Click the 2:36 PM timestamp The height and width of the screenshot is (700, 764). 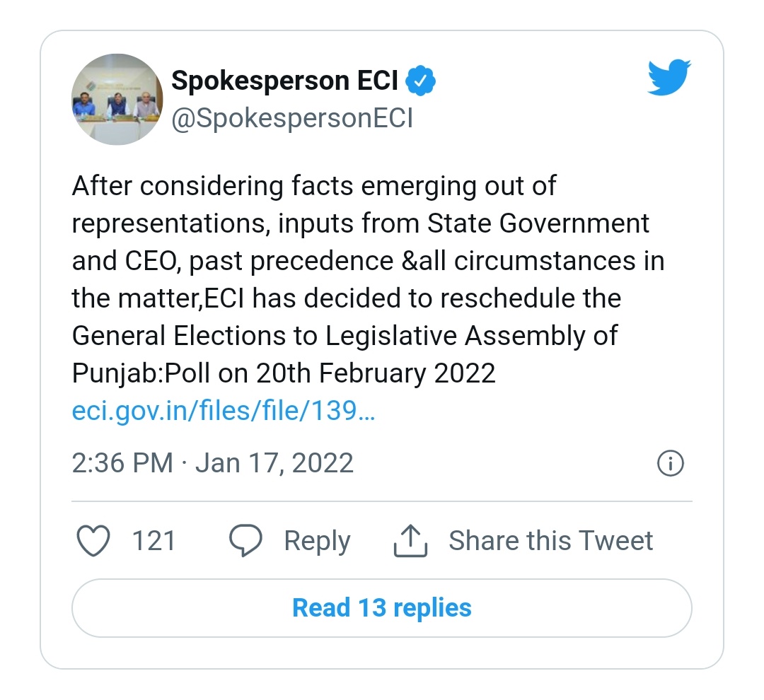[x=123, y=462]
